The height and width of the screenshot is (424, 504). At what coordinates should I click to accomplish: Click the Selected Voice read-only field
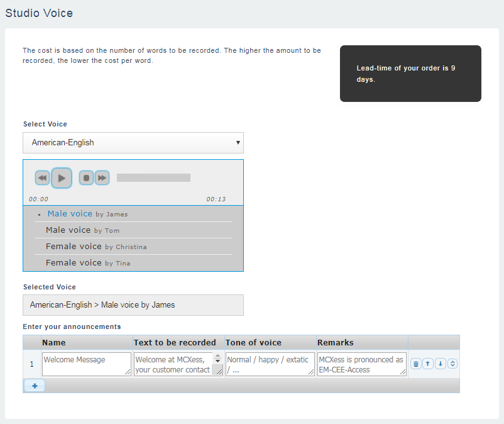(x=133, y=305)
